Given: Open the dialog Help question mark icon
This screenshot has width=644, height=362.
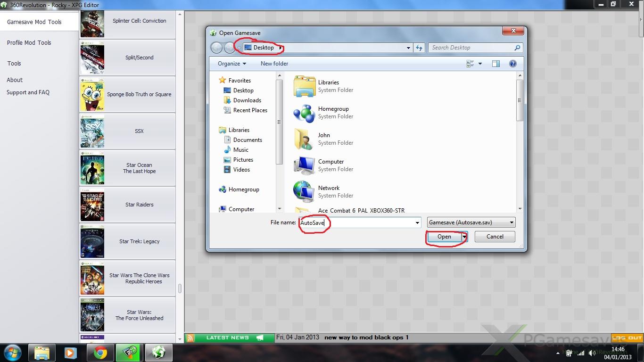Looking at the screenshot, I should (512, 64).
